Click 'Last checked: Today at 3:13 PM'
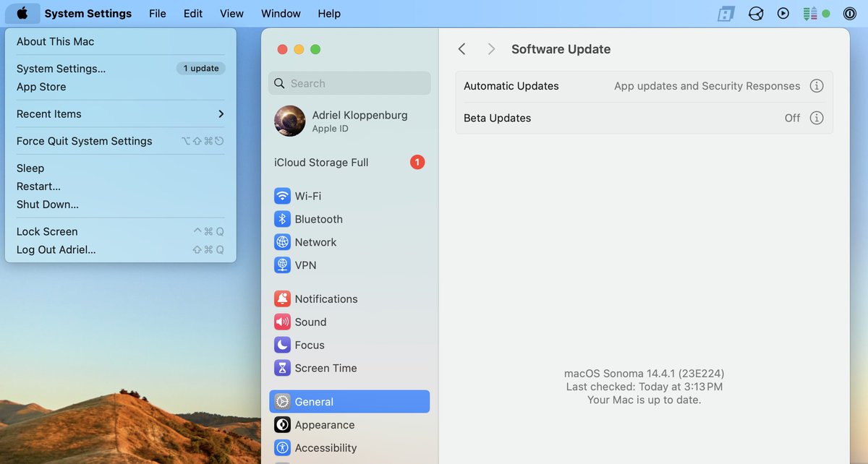Viewport: 868px width, 464px height. 644,387
